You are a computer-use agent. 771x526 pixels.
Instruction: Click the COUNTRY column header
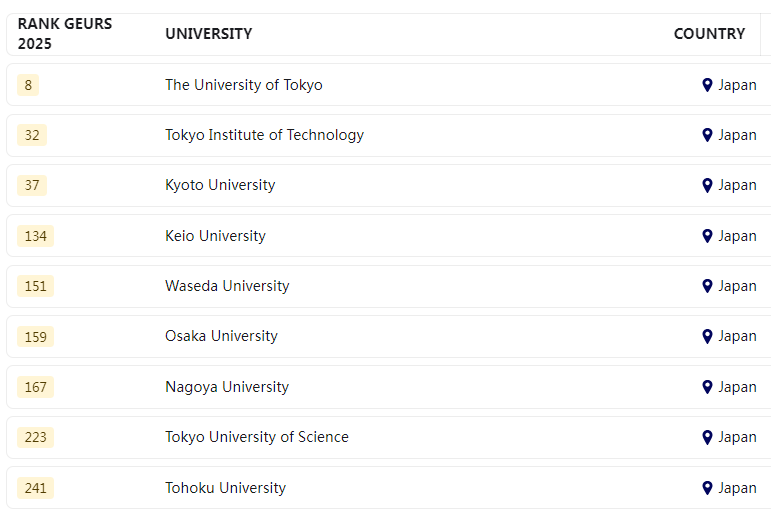(x=709, y=34)
